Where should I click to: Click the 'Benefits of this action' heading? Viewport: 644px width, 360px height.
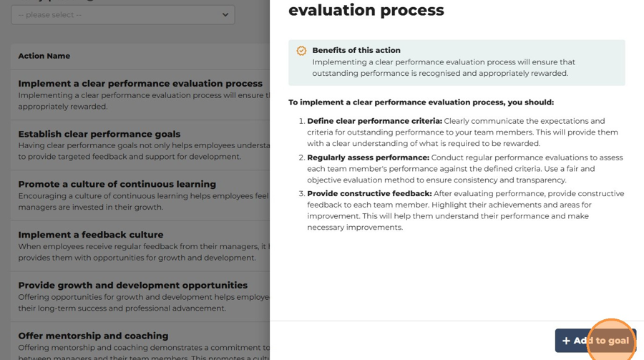pos(356,50)
